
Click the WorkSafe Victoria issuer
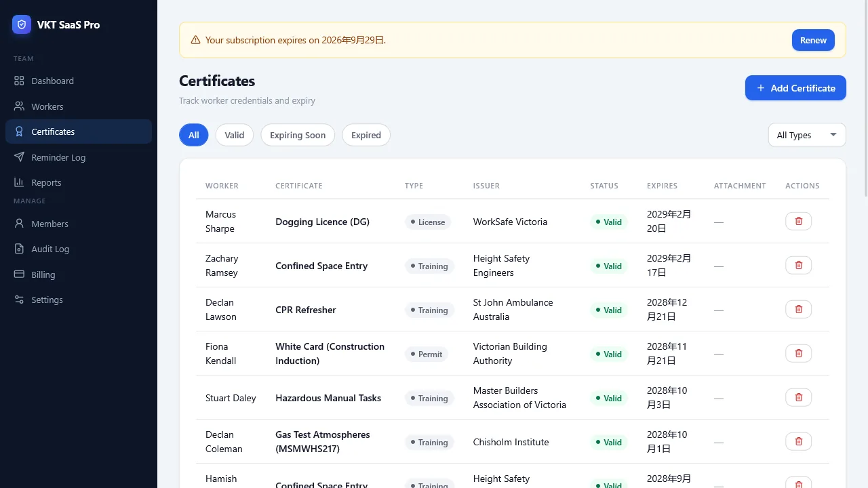(510, 222)
